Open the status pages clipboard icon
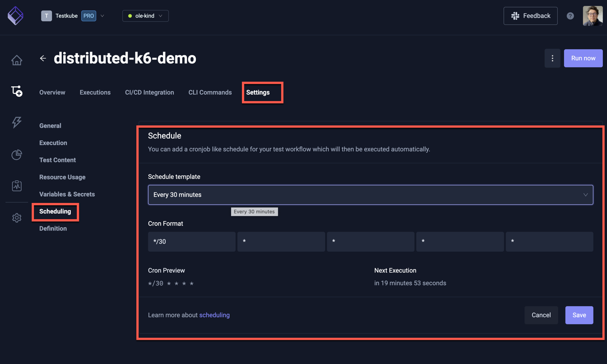 pyautogui.click(x=17, y=186)
